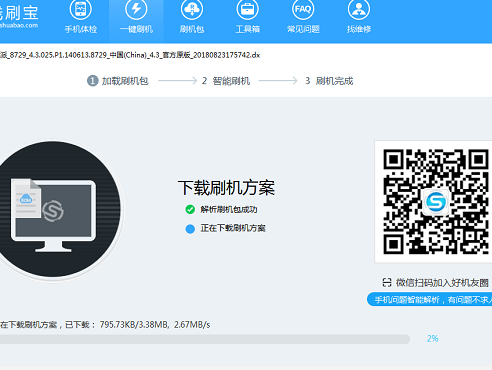Click the blue 手机问题智能解析 banner button
This screenshot has height=370, width=492.
pos(429,300)
